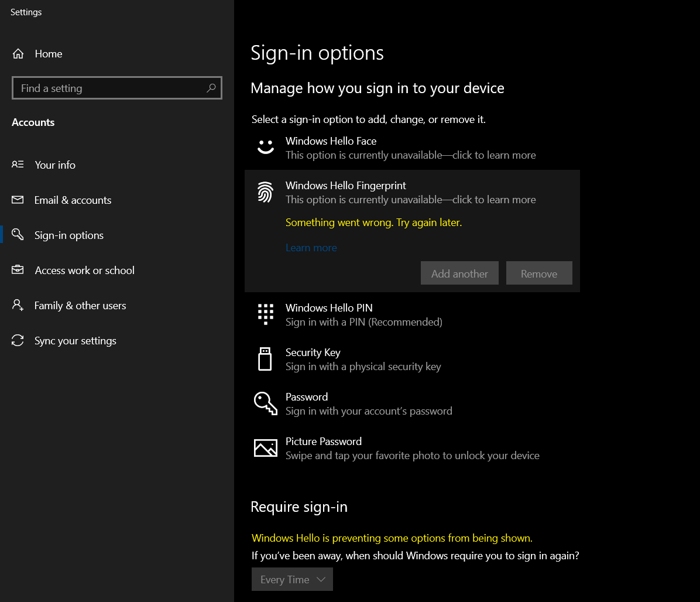Expand the Password sign-in option
The width and height of the screenshot is (700, 602).
click(412, 403)
